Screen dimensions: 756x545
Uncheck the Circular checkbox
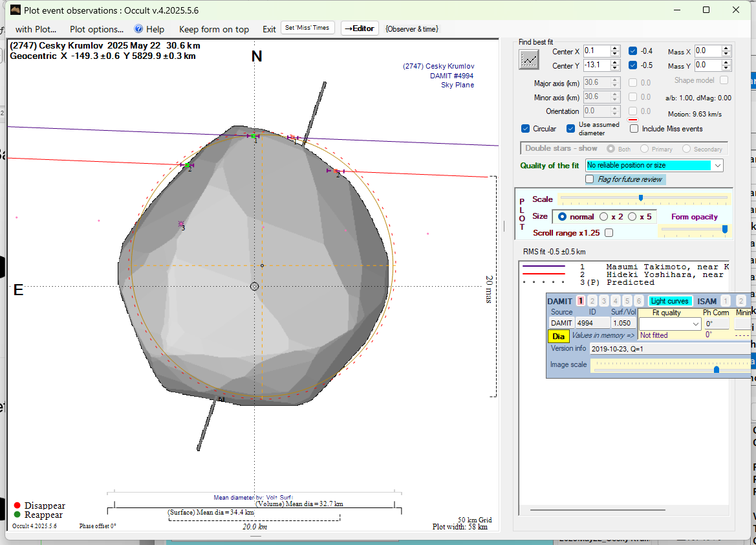pyautogui.click(x=526, y=129)
